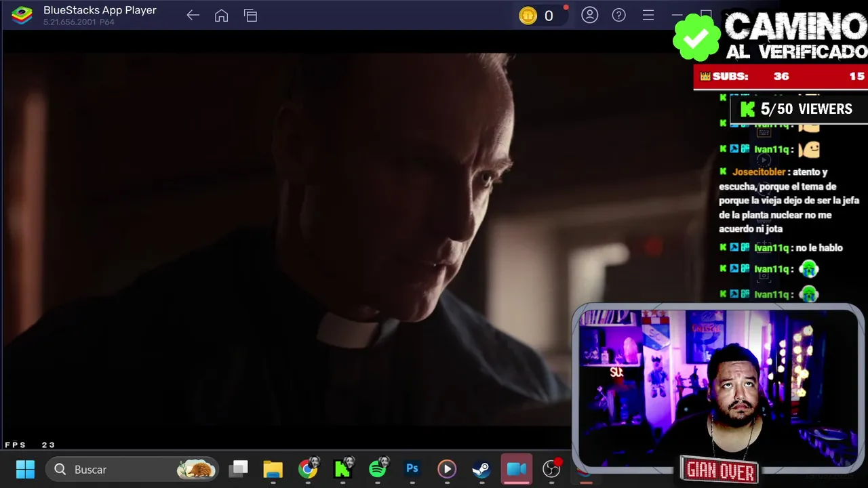Open BlueStacks recent apps view
Screen dimensions: 868x488
point(250,16)
